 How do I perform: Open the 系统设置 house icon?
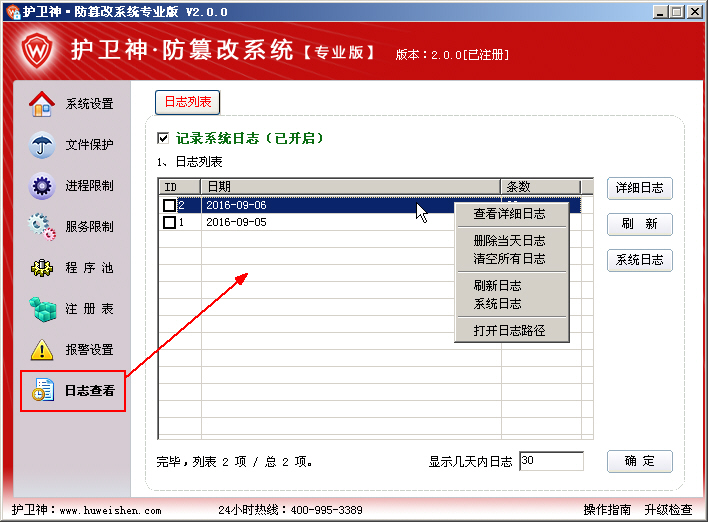(42, 104)
